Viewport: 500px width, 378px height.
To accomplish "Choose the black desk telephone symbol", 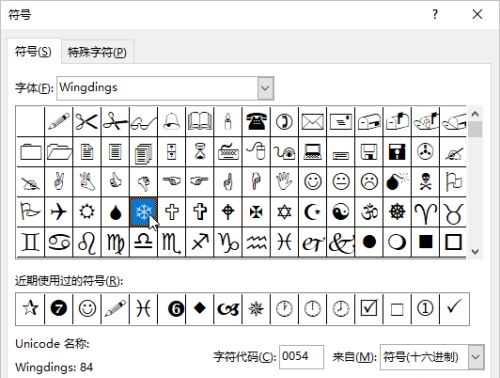I will point(256,121).
